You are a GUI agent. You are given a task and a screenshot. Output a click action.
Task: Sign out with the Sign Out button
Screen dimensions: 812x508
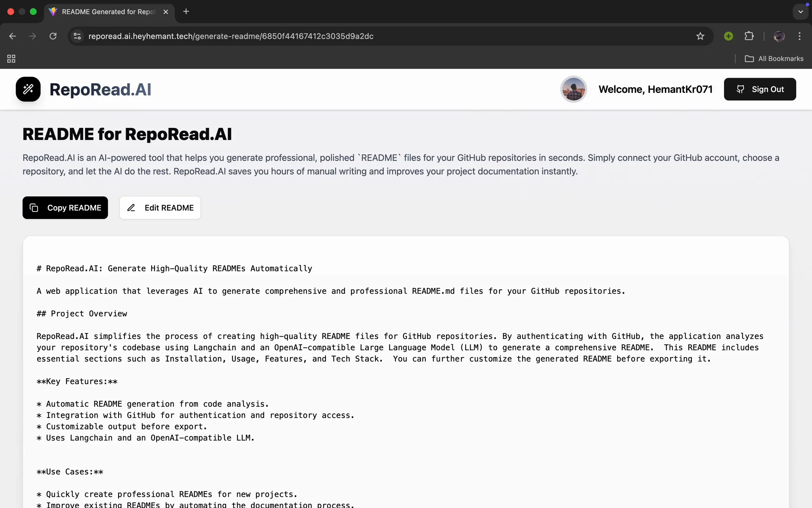click(x=760, y=89)
